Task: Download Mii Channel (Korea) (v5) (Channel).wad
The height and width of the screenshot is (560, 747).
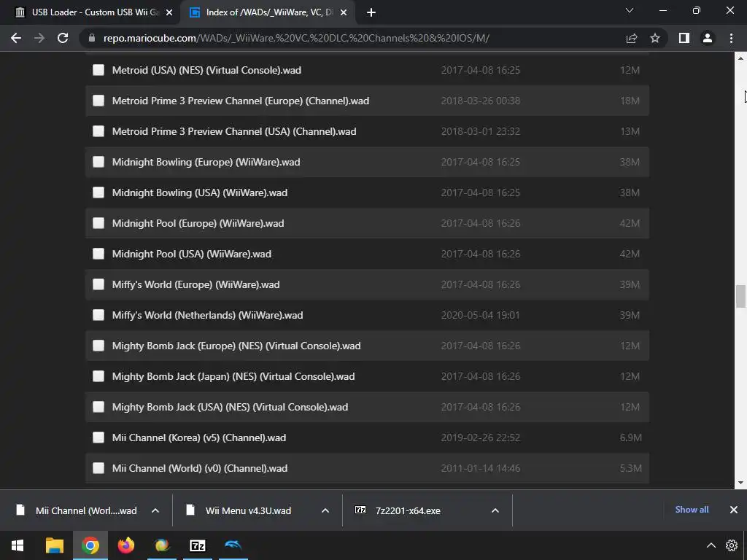Action: (x=199, y=437)
